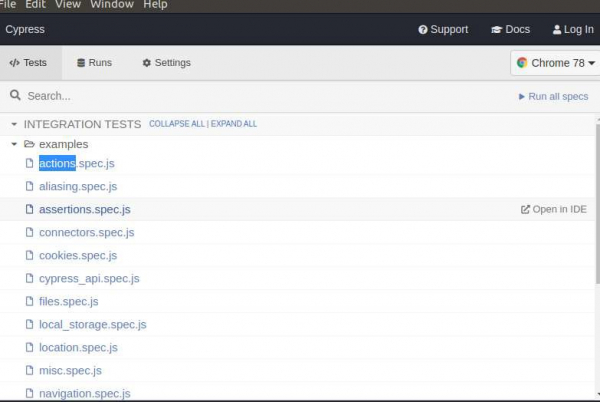
Task: Click Open in IDE for assertions.spec.js
Action: (554, 209)
